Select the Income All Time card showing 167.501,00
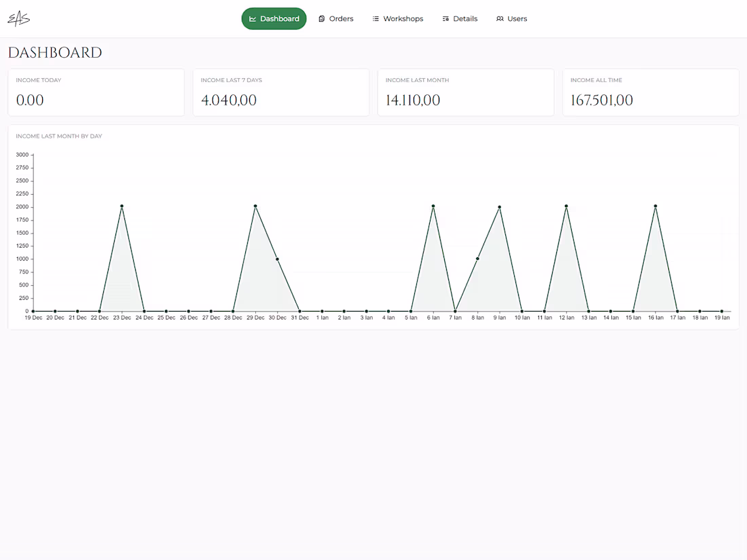 [651, 92]
